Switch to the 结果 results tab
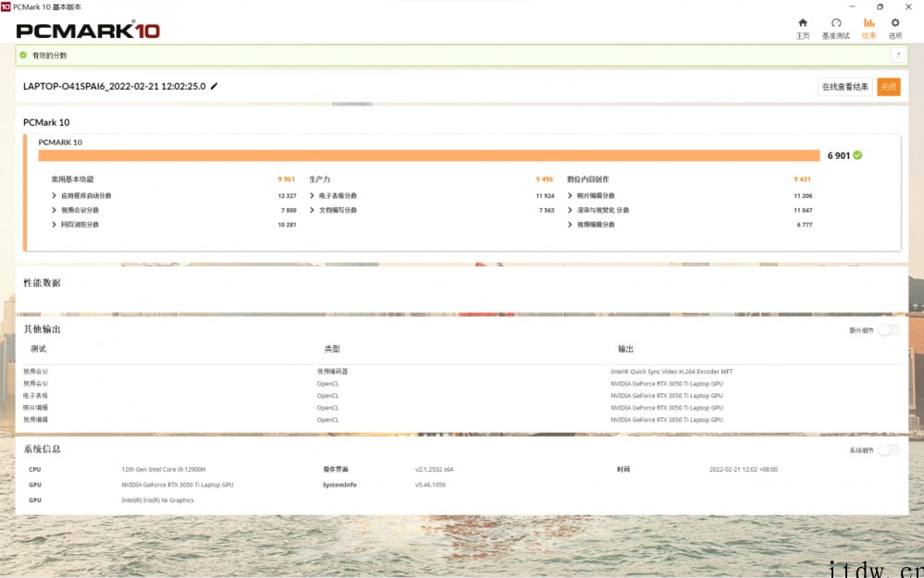 click(869, 29)
